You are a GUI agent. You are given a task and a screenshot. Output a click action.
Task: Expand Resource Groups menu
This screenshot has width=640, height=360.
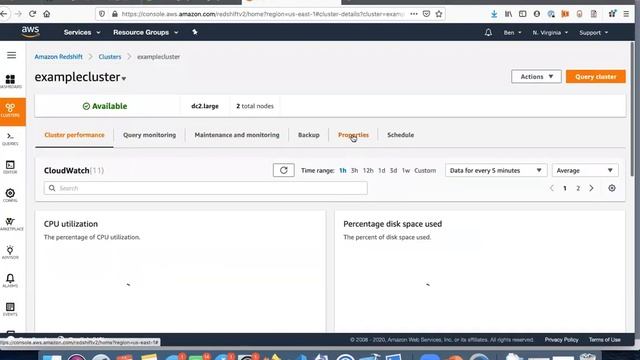(x=145, y=32)
